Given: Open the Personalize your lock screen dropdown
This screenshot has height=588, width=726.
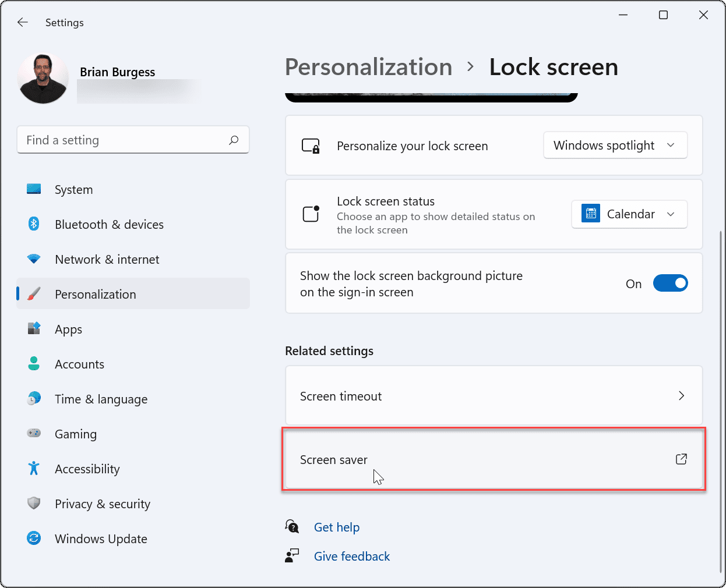Looking at the screenshot, I should 615,145.
